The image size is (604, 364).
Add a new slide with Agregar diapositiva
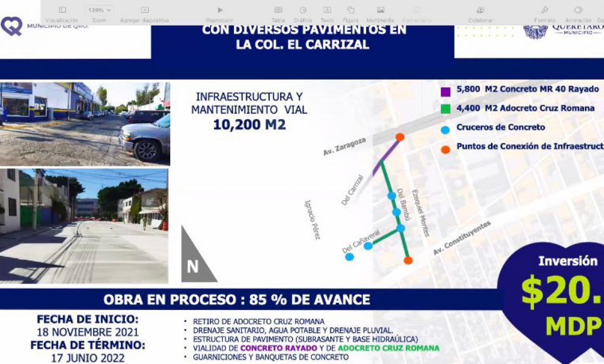[144, 14]
